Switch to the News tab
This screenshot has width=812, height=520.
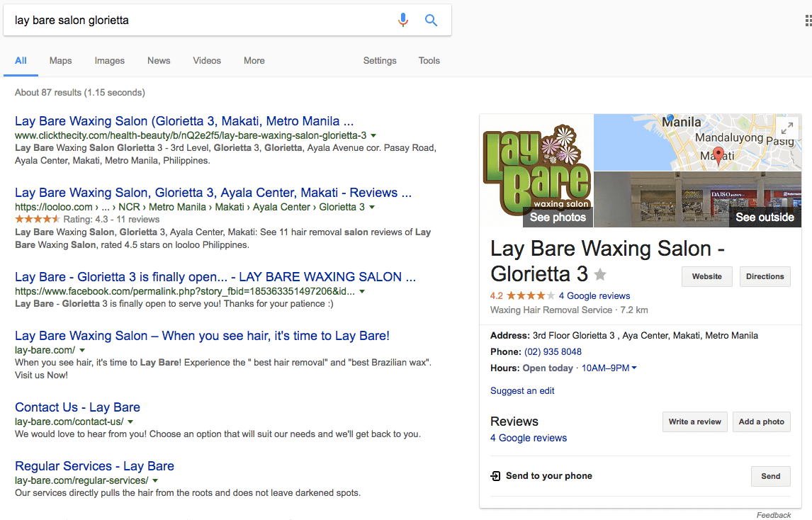159,61
